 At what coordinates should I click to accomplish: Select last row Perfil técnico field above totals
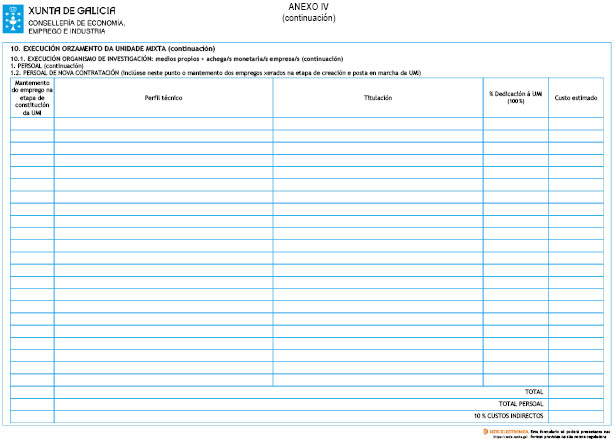(x=163, y=378)
